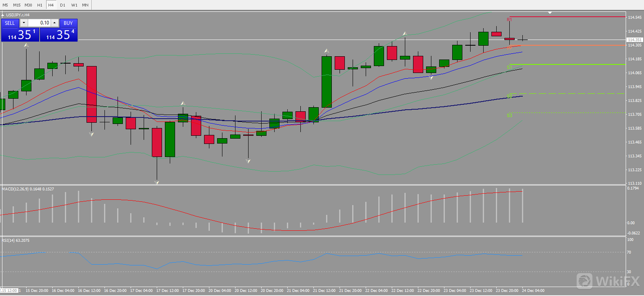This screenshot has width=644, height=296.
Task: Switch to the W1 weekly timeframe
Action: (x=74, y=5)
